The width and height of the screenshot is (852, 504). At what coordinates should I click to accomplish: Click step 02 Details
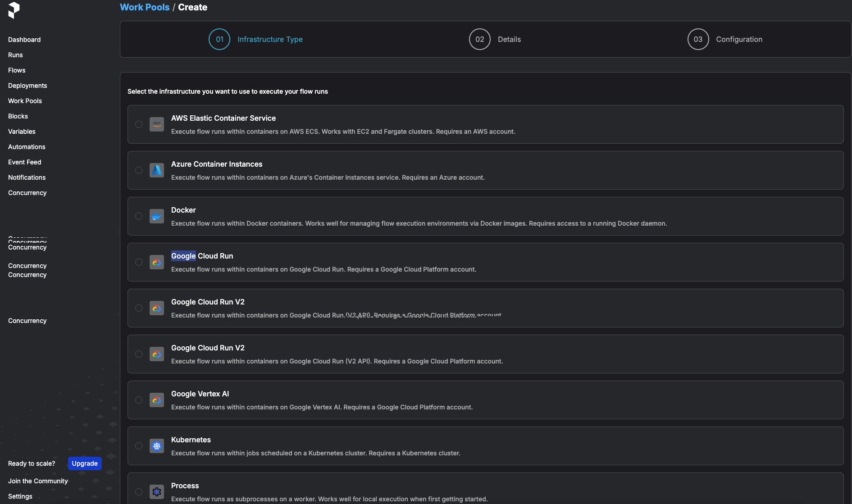(495, 39)
